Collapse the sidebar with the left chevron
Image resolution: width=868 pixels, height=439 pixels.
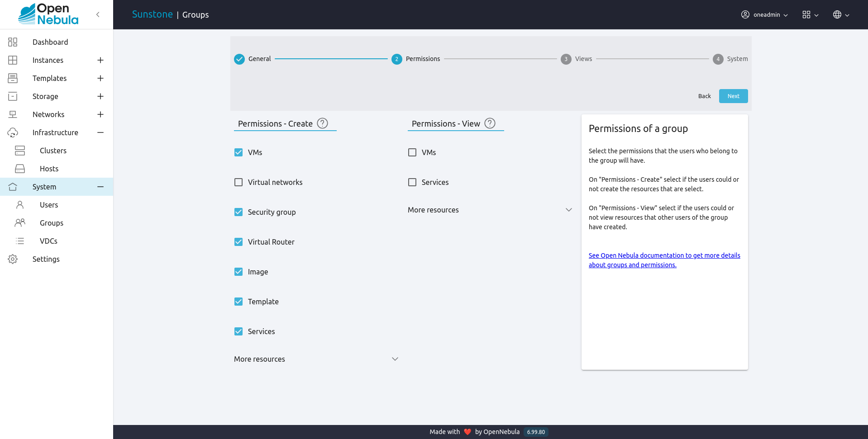coord(98,14)
